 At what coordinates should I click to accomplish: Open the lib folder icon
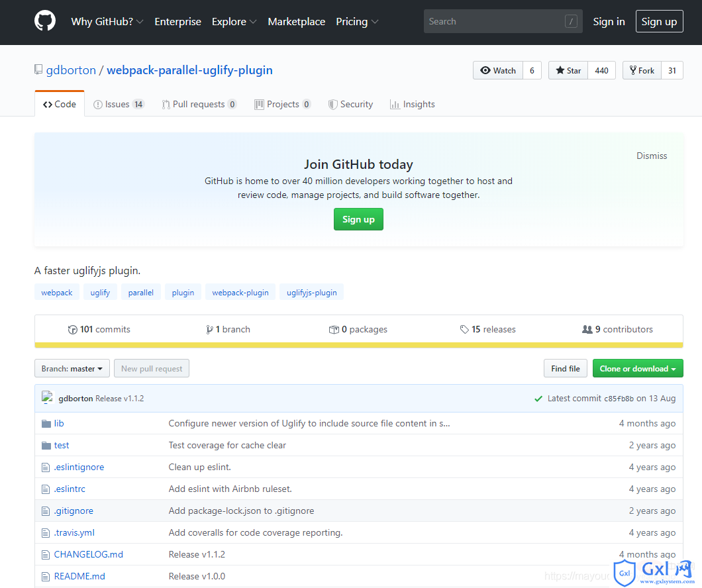click(46, 423)
